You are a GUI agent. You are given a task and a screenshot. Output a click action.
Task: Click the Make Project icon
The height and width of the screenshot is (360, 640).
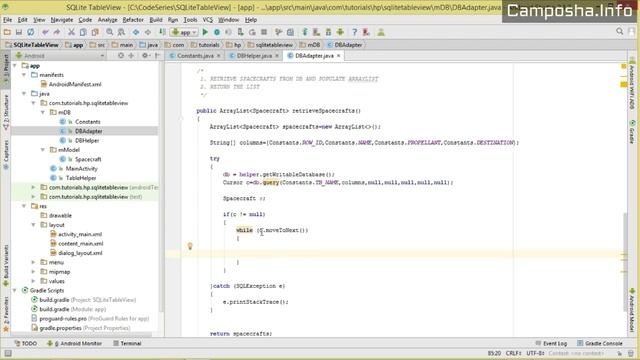pos(162,32)
